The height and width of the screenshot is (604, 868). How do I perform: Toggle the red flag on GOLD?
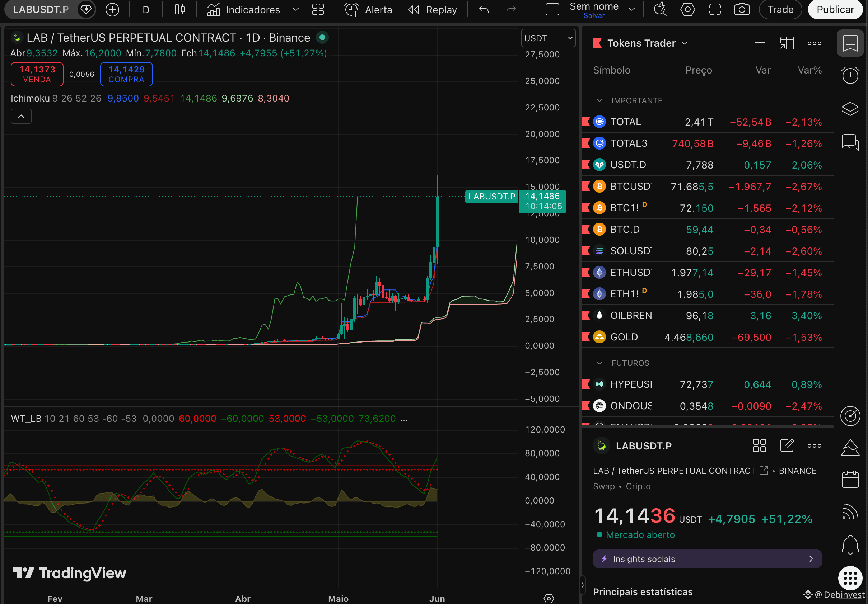pyautogui.click(x=585, y=337)
